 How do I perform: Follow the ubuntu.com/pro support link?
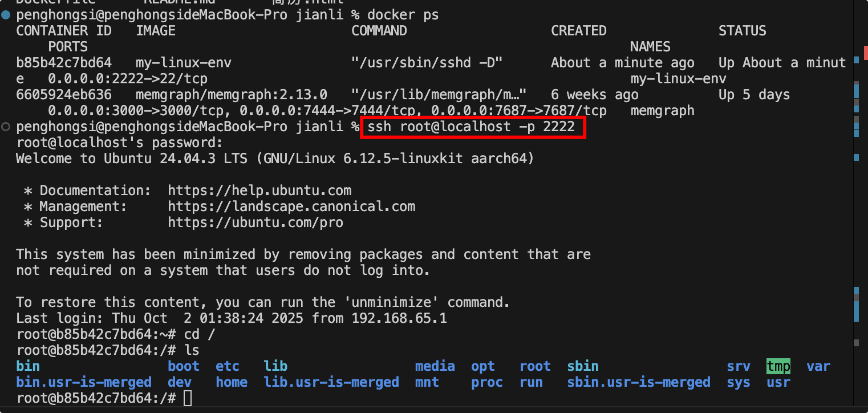point(255,222)
